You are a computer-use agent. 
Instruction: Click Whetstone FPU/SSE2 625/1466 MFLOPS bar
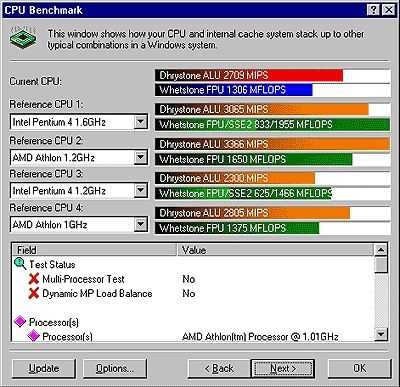coord(272,193)
